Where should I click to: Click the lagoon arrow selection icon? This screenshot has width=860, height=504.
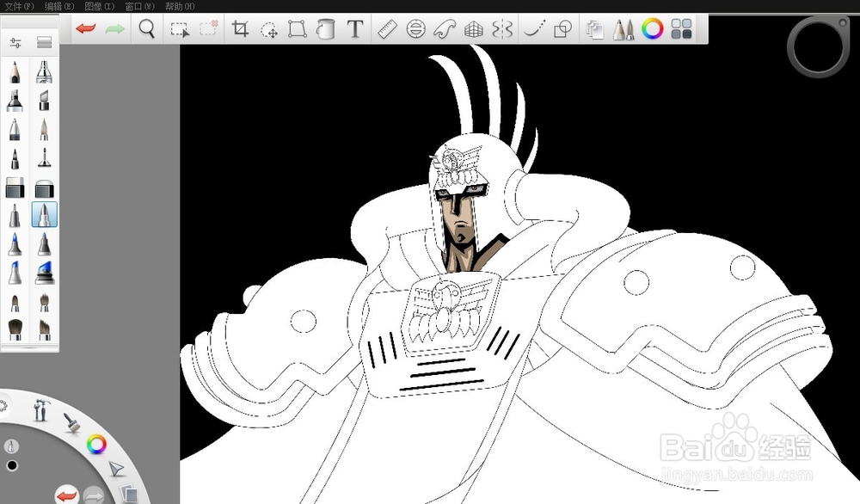click(116, 470)
